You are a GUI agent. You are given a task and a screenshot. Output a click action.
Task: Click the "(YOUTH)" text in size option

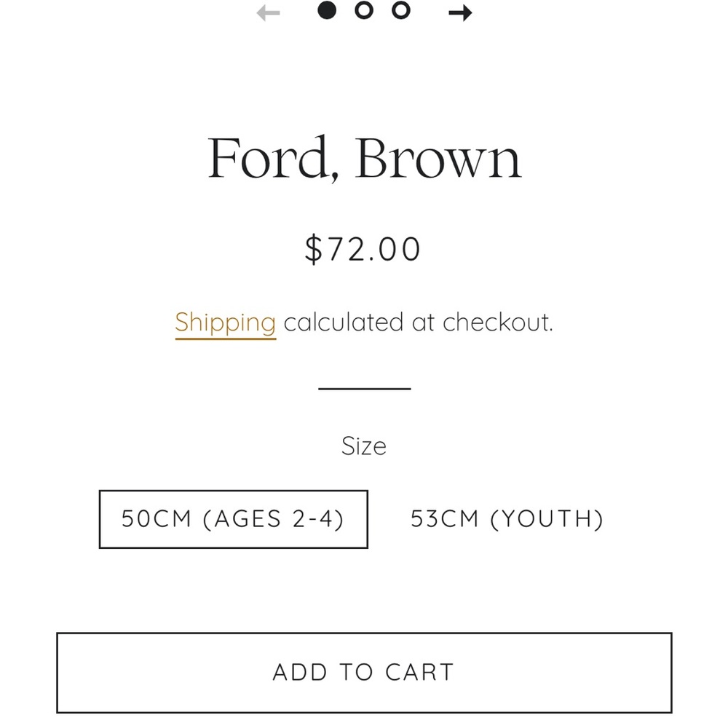(547, 519)
